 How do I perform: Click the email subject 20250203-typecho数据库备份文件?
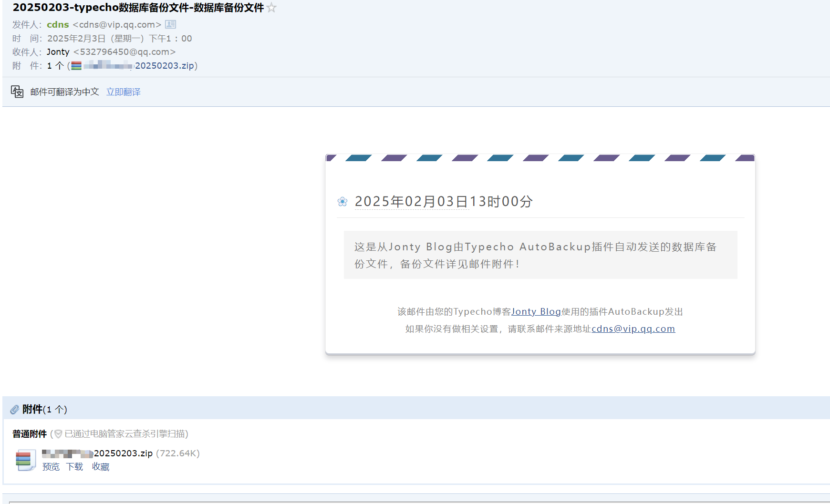pos(138,8)
